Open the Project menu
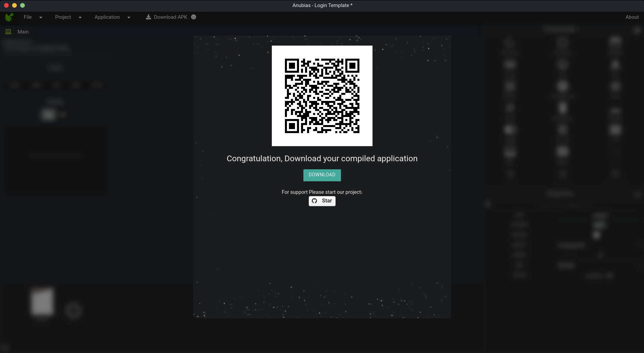 click(63, 17)
